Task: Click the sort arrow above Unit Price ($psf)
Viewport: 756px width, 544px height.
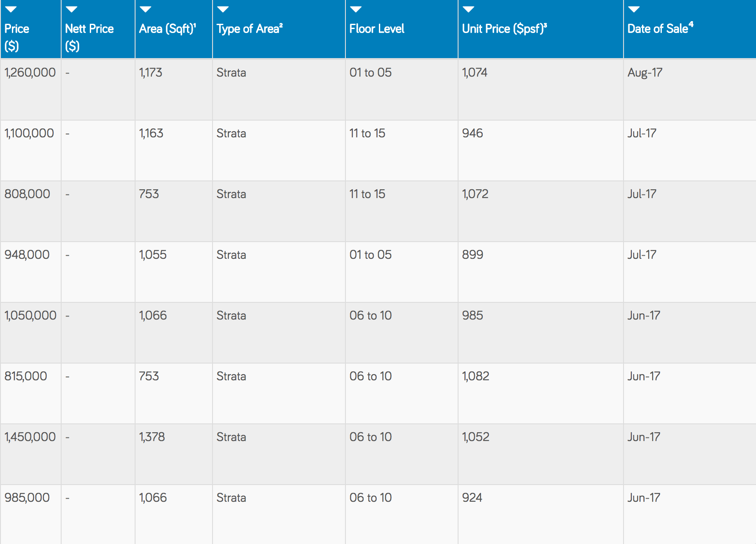Action: click(469, 9)
